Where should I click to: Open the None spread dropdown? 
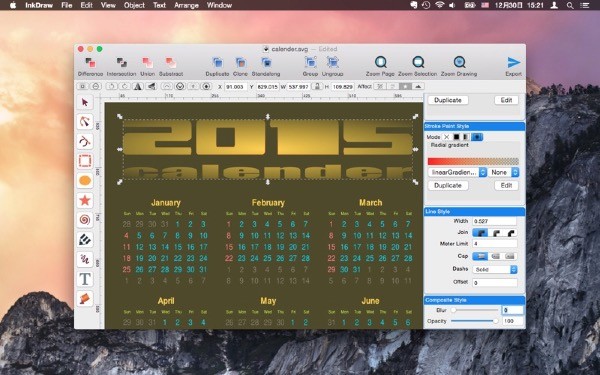(x=503, y=173)
